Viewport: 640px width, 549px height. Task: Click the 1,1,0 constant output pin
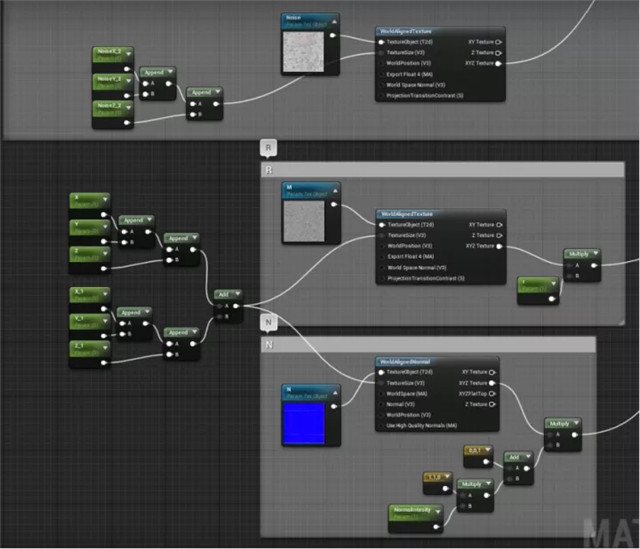click(x=445, y=488)
